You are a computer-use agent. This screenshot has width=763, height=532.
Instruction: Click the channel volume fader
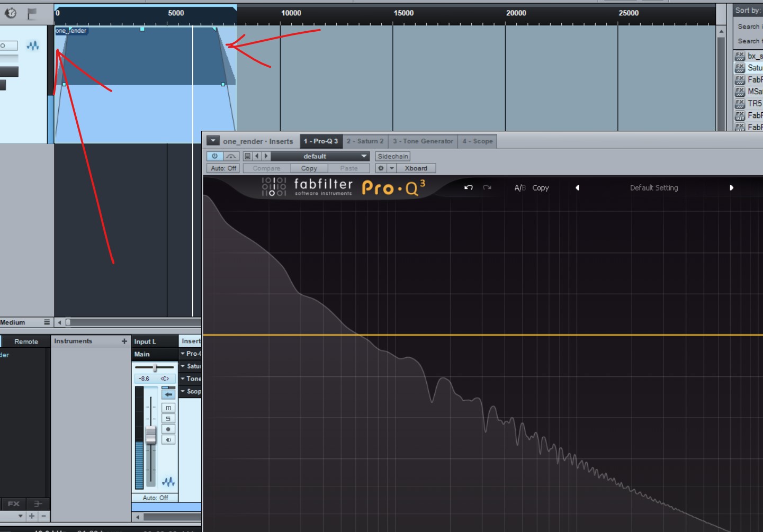click(x=151, y=435)
